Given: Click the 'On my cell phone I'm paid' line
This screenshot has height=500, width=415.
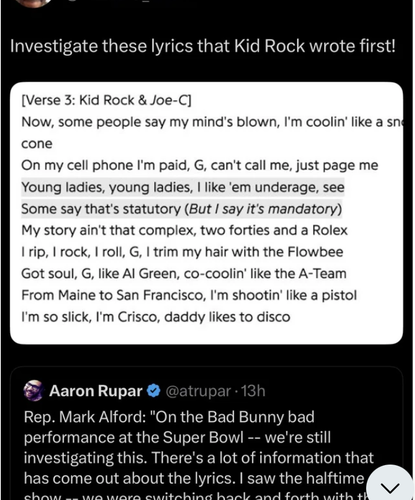Looking at the screenshot, I should tap(200, 165).
